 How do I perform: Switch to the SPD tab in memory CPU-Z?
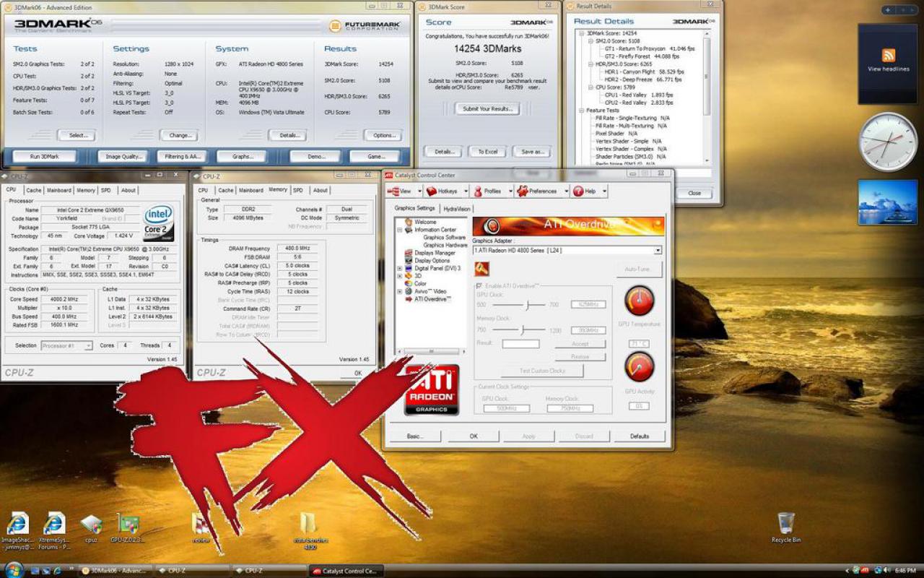298,190
